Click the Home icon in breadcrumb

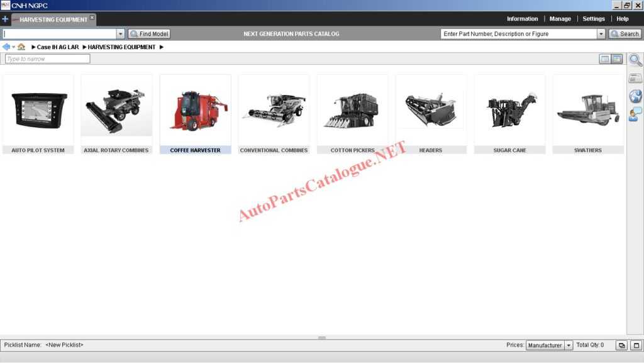coord(21,47)
